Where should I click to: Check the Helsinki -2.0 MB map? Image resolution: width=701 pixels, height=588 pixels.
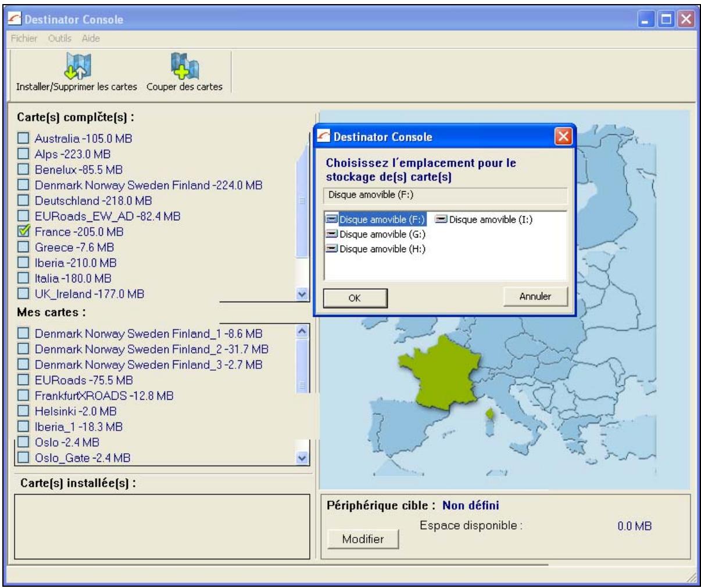(23, 411)
